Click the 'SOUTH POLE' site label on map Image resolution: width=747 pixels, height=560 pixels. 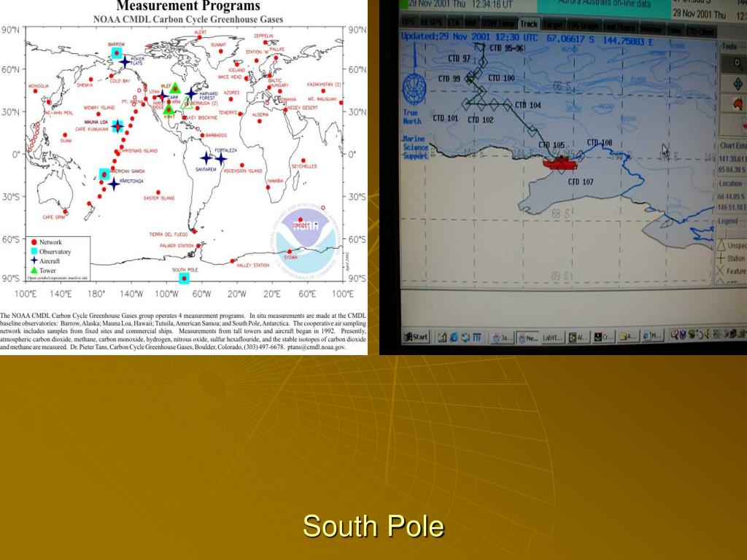click(185, 270)
